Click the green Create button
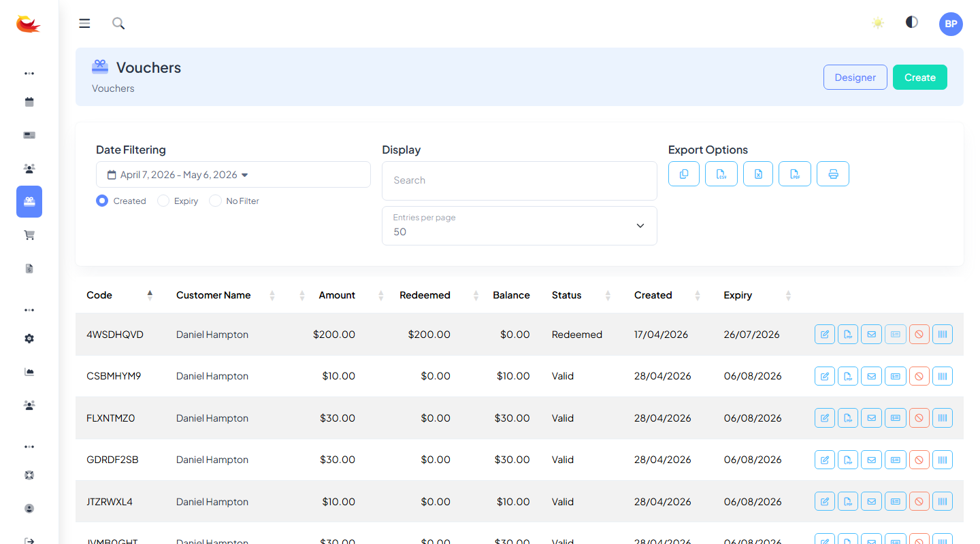The image size is (980, 544). click(920, 78)
